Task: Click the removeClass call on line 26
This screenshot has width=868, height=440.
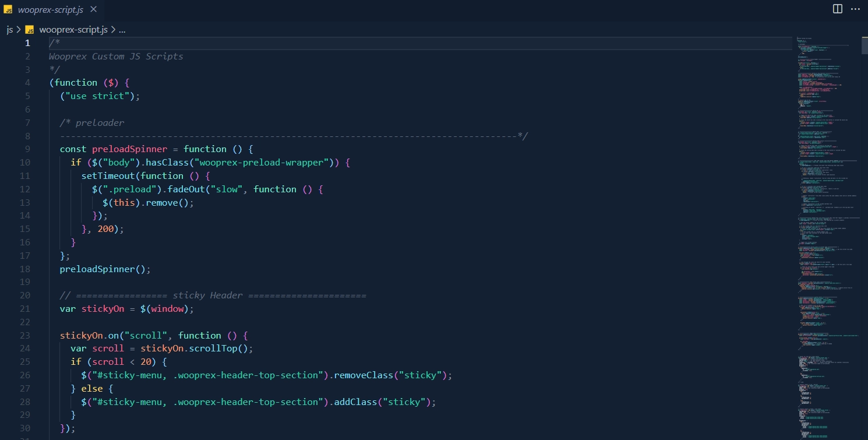Action: click(364, 375)
